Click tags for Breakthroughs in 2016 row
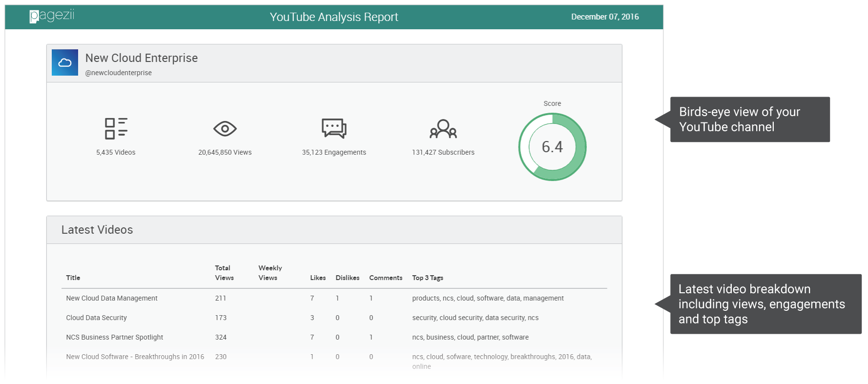Viewport: 868px width, 384px height. 502,362
